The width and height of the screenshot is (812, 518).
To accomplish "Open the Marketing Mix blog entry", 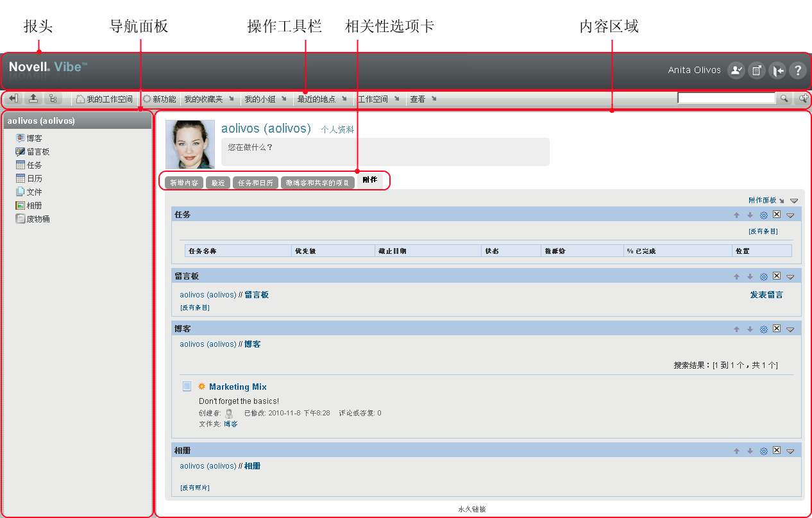I will (x=238, y=387).
